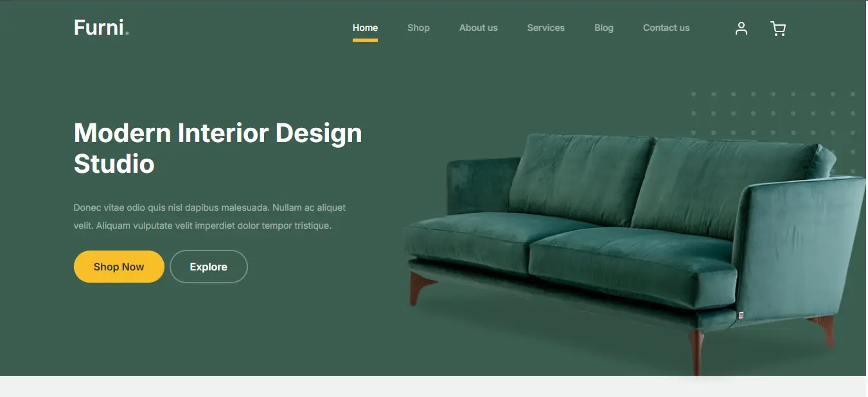Navigate to Services
Viewport: 868px width, 397px height.
tap(545, 28)
